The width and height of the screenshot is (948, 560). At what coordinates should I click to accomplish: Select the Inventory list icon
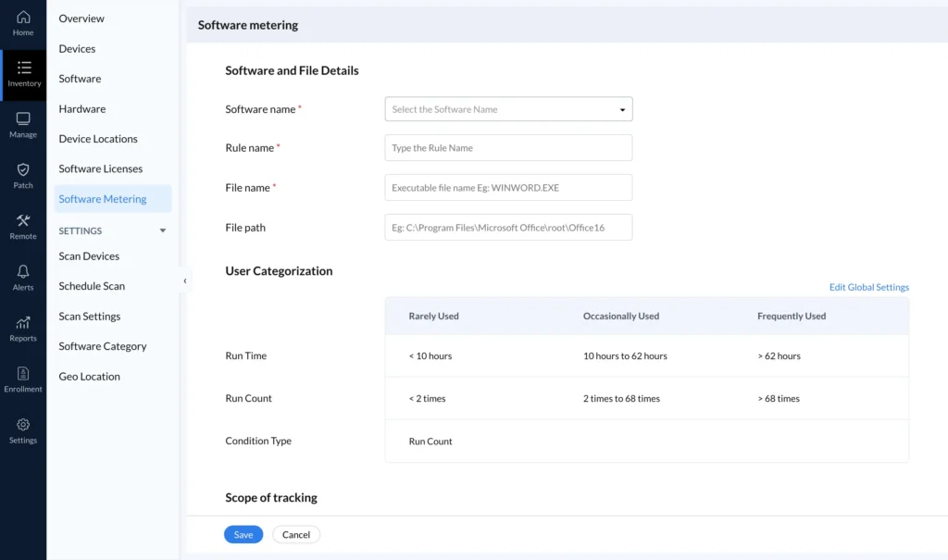[x=24, y=68]
